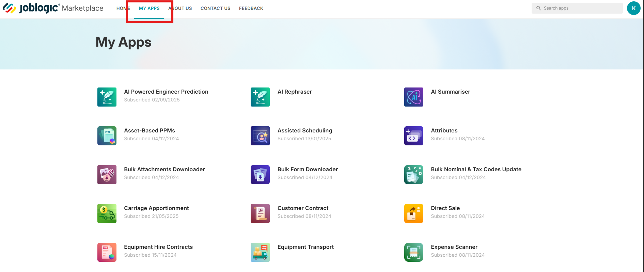Viewport: 644px width, 272px height.
Task: Open the Attributes app icon
Action: pyautogui.click(x=414, y=136)
